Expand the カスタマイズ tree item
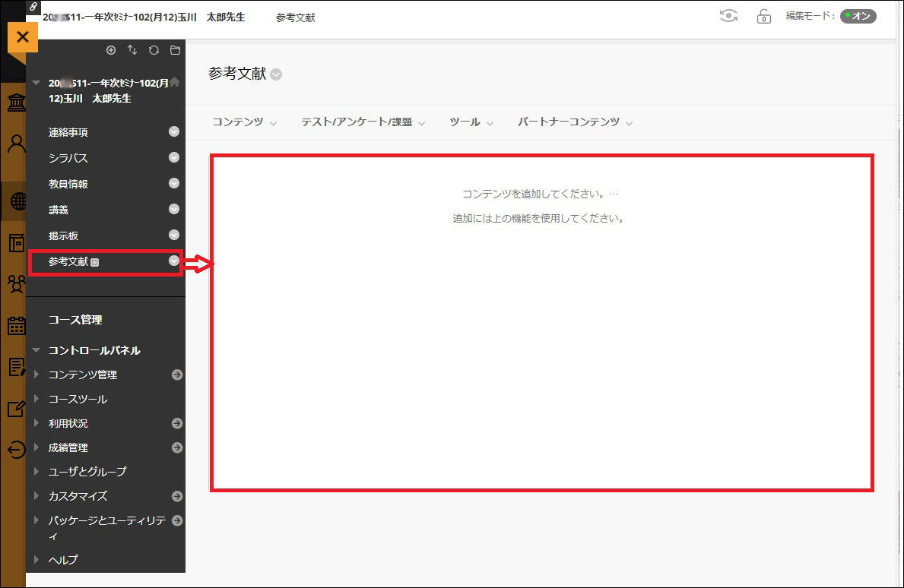 point(36,495)
